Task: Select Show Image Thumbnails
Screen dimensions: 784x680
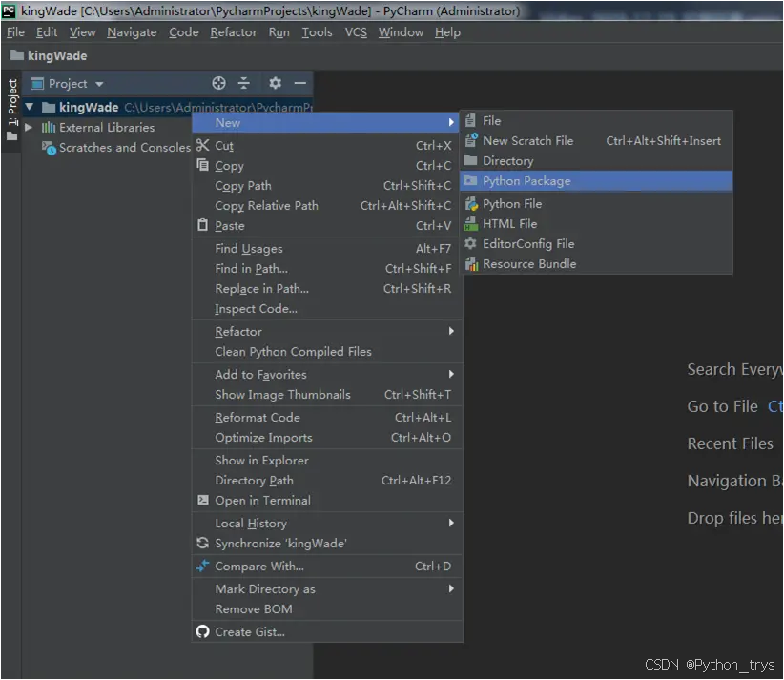Action: coord(327,395)
